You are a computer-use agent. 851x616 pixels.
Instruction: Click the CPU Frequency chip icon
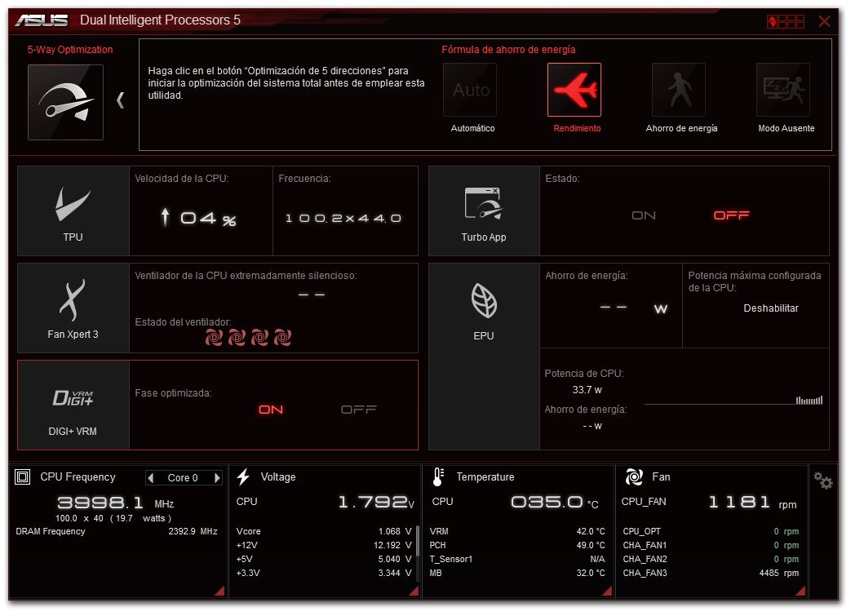[22, 477]
